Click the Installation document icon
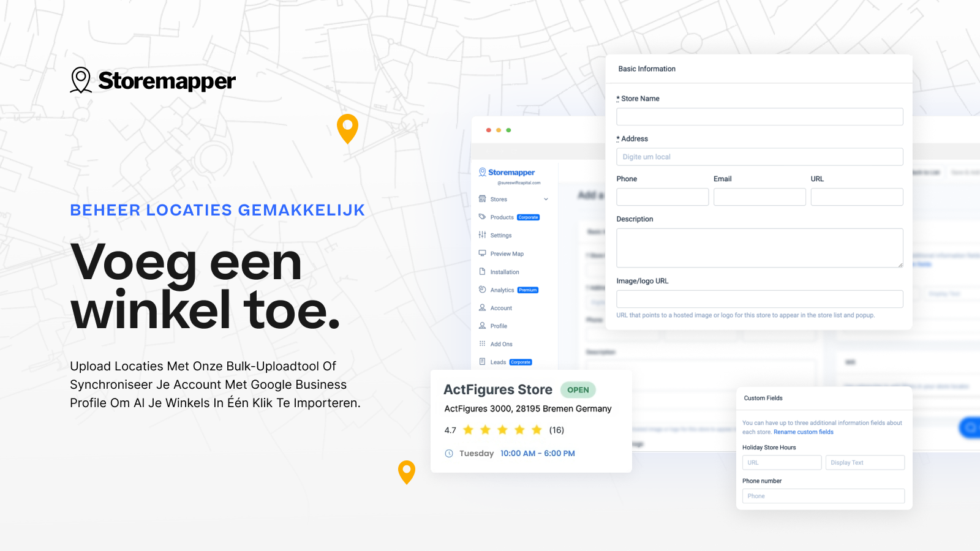The height and width of the screenshot is (551, 980). coord(482,271)
